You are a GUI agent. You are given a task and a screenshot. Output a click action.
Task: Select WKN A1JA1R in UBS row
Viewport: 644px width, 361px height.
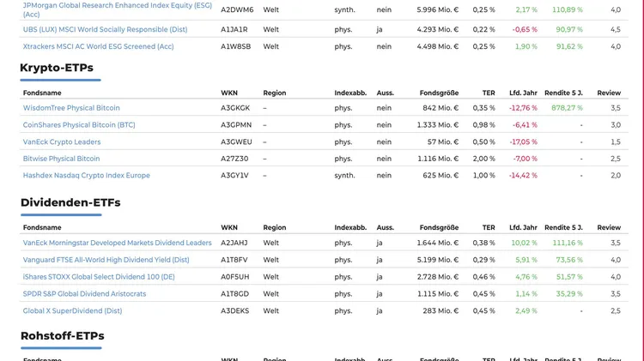[x=234, y=29]
